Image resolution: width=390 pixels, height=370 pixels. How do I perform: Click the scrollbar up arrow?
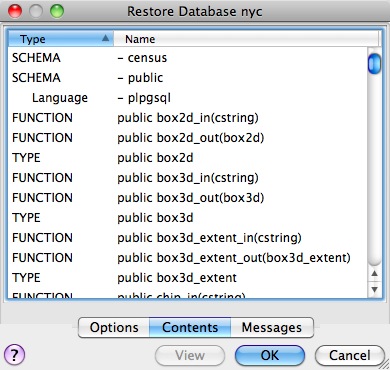tap(375, 274)
